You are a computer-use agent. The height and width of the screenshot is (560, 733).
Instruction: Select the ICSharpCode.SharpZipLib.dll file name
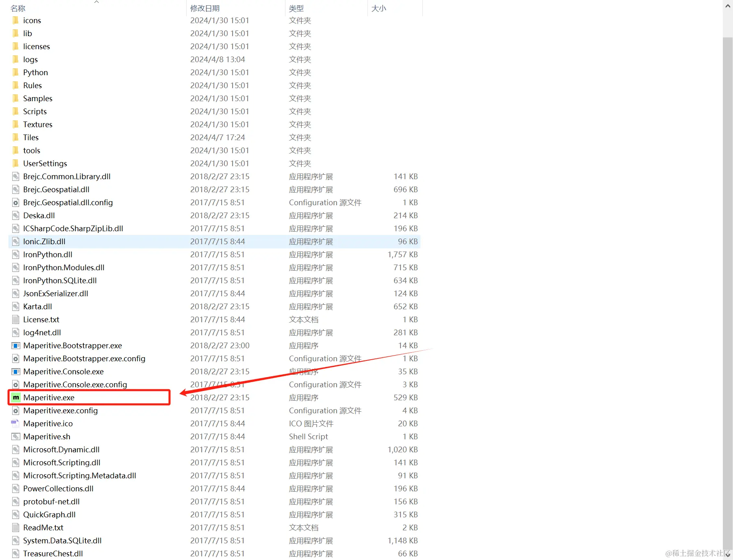coord(73,228)
